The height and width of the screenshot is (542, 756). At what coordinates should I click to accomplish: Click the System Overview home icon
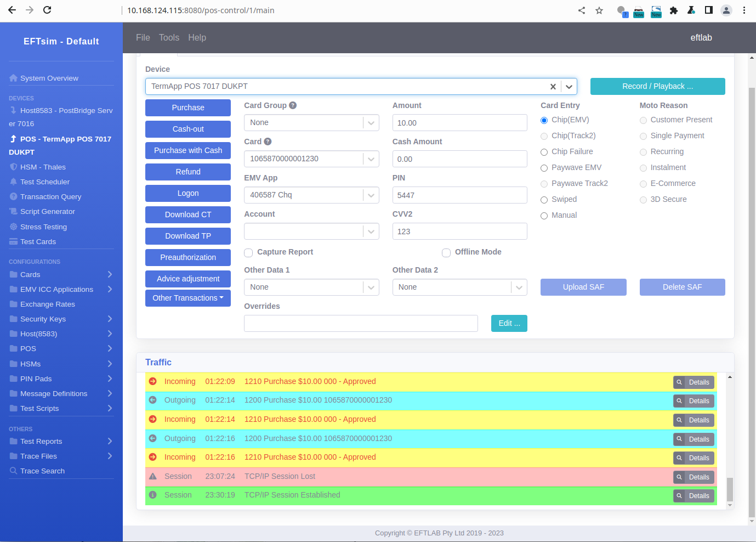pyautogui.click(x=13, y=78)
